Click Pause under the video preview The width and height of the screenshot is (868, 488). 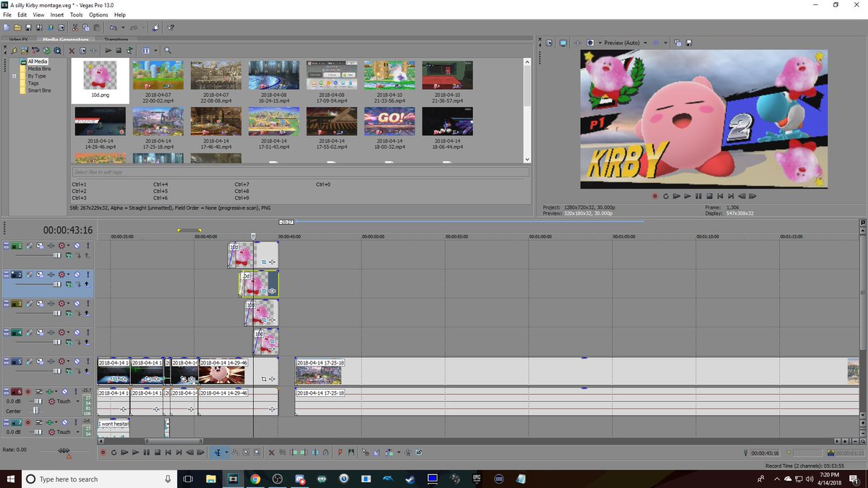(699, 196)
